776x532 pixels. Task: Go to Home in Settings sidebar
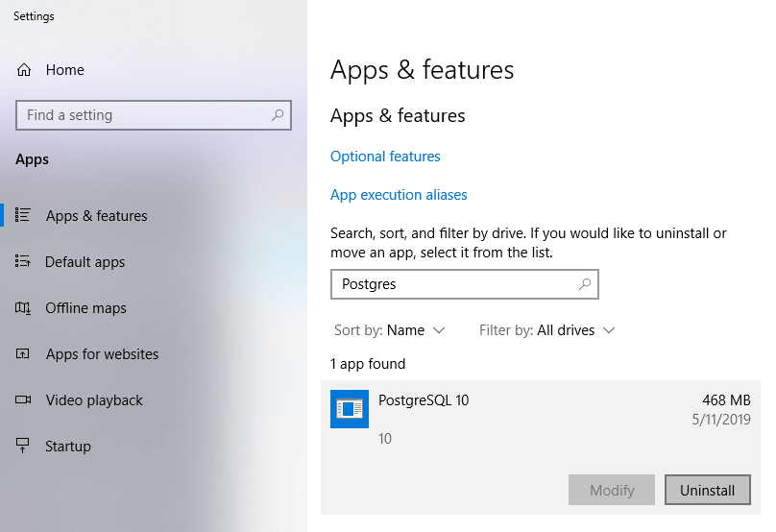65,70
